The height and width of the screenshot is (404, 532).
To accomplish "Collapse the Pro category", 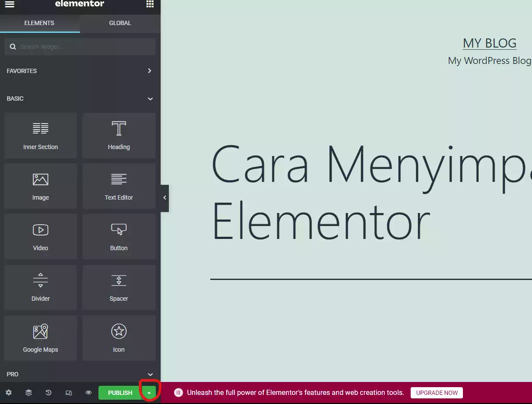I will pyautogui.click(x=80, y=374).
